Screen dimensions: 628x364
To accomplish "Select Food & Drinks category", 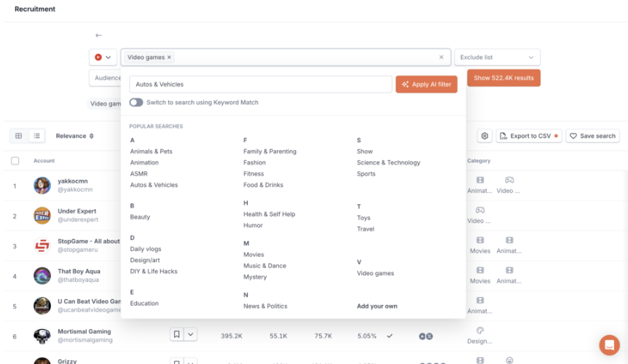I will click(263, 185).
